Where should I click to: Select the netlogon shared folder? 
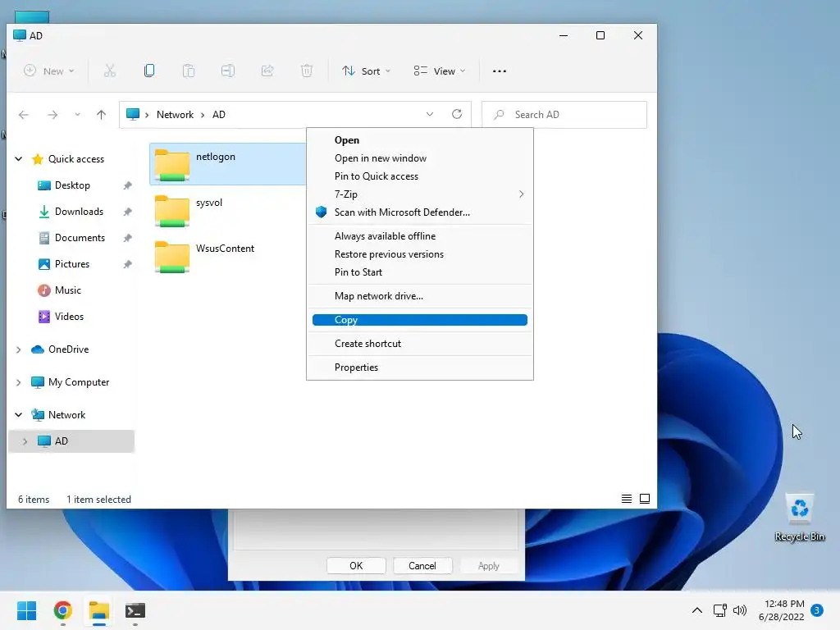pos(228,164)
